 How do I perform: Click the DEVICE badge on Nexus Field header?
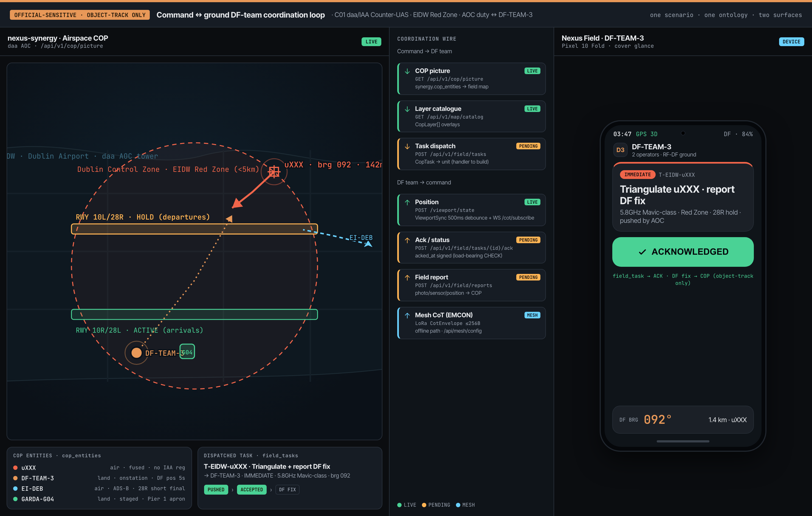click(791, 41)
